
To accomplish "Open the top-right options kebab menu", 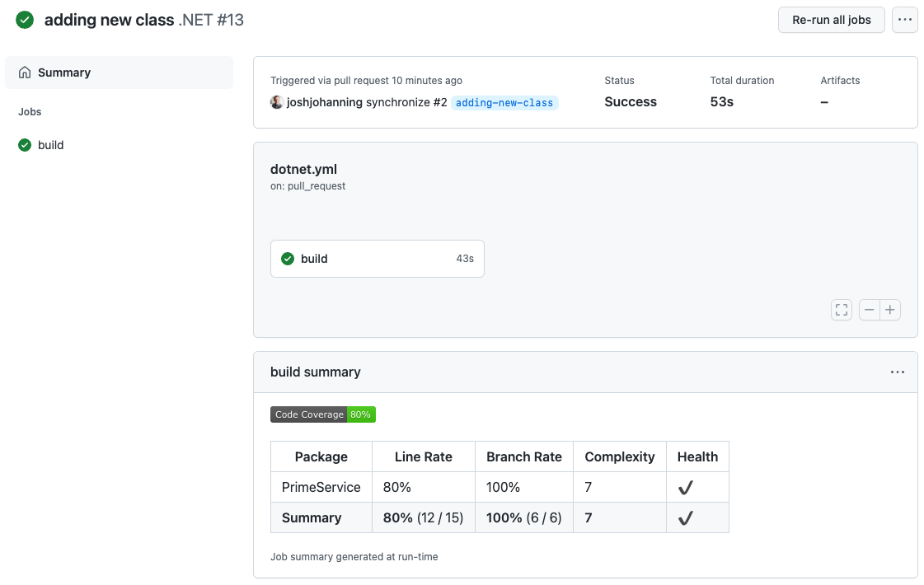I will (904, 20).
